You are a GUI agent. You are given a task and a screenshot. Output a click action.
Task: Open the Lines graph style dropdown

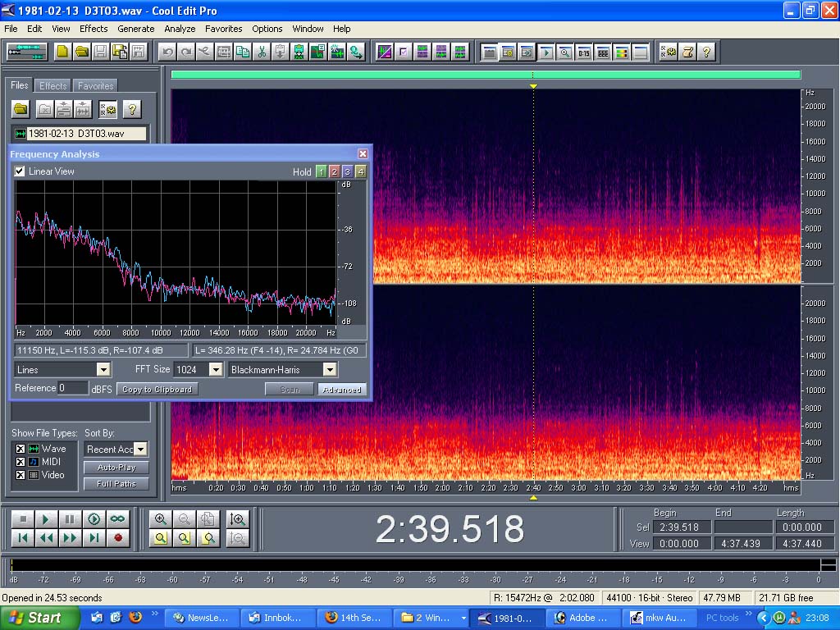[103, 370]
